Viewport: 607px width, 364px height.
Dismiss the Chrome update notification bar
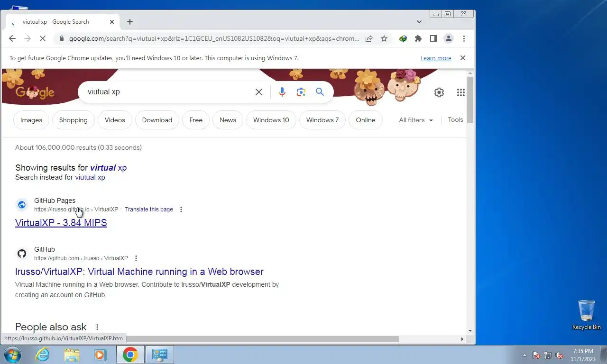tap(463, 58)
